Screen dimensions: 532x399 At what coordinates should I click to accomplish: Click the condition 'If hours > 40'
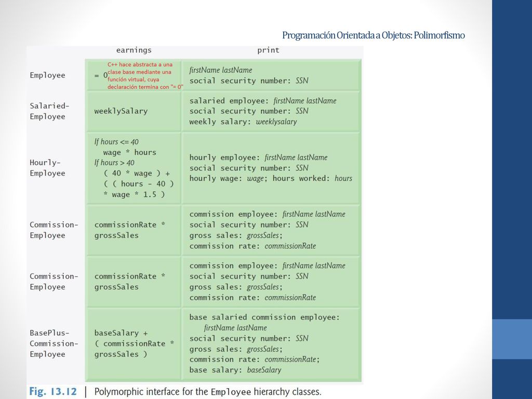coord(114,163)
